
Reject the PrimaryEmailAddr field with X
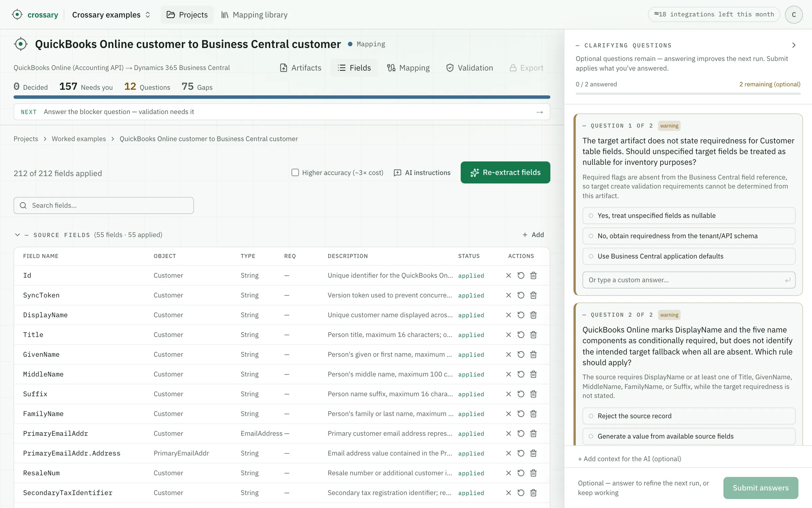coord(509,433)
